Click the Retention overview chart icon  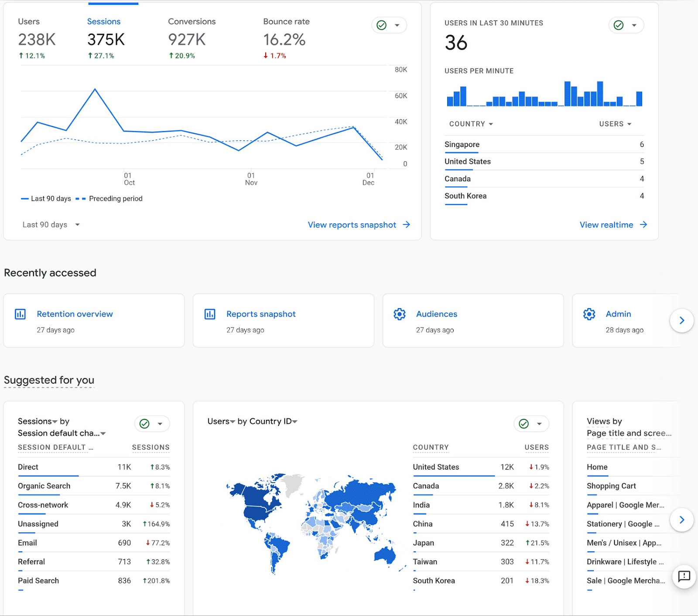[x=20, y=314]
